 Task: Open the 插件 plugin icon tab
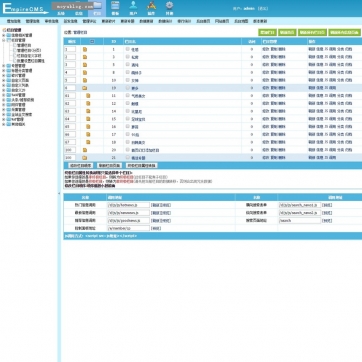(x=151, y=8)
